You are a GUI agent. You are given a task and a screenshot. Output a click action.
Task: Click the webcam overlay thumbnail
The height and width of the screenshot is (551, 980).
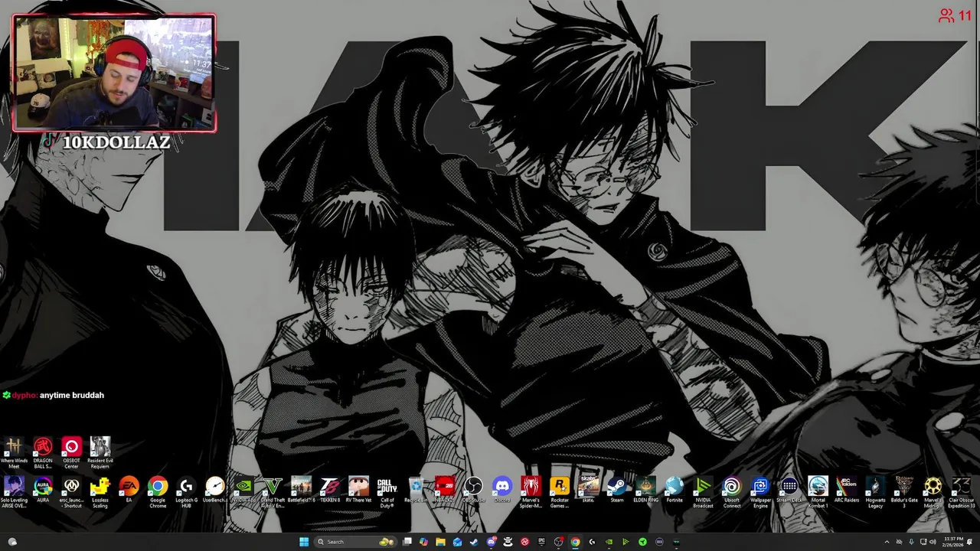point(114,73)
